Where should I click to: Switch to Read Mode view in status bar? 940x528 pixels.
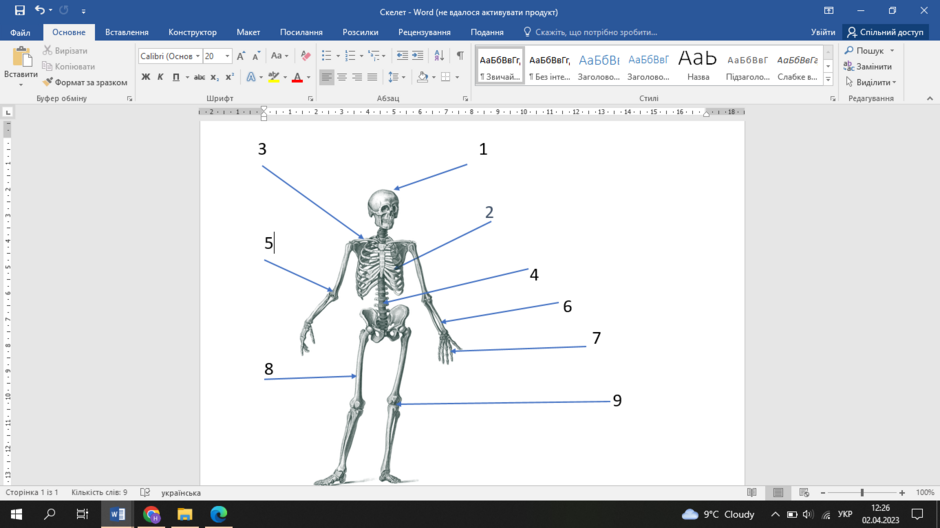pos(752,493)
